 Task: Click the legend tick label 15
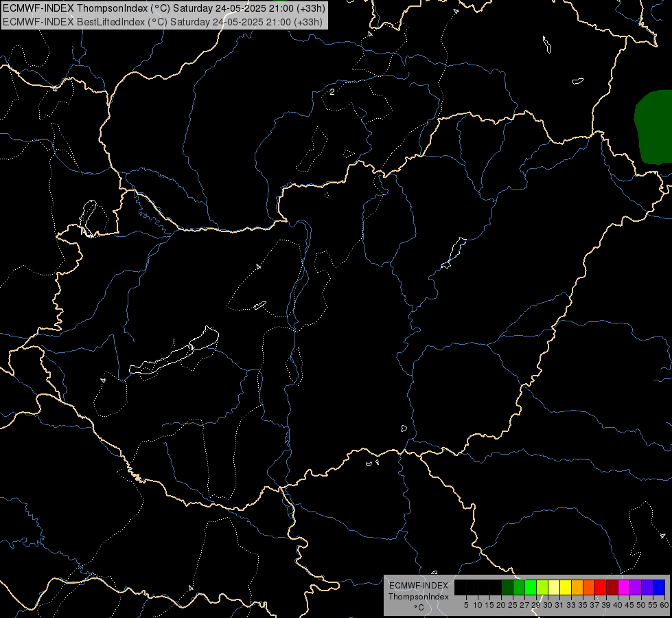coord(489,605)
